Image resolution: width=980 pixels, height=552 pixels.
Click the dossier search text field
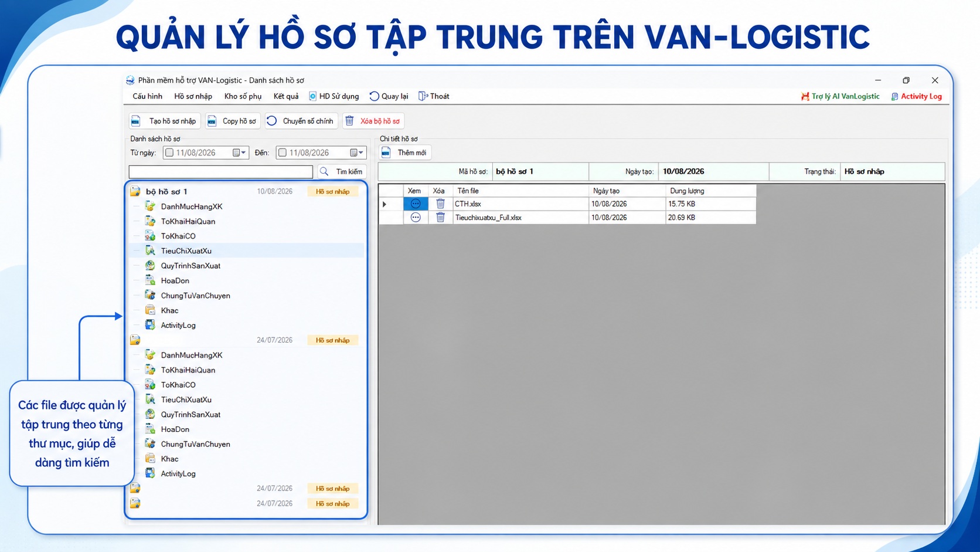point(221,171)
